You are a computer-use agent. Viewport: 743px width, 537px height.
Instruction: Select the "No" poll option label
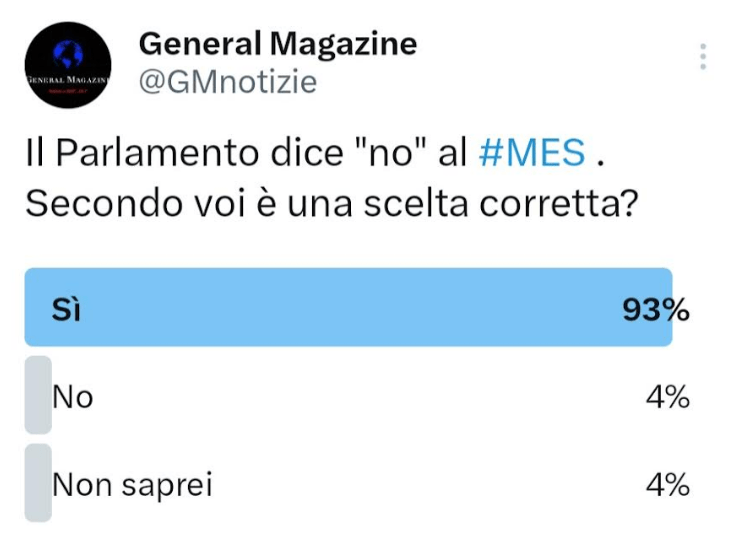(73, 397)
